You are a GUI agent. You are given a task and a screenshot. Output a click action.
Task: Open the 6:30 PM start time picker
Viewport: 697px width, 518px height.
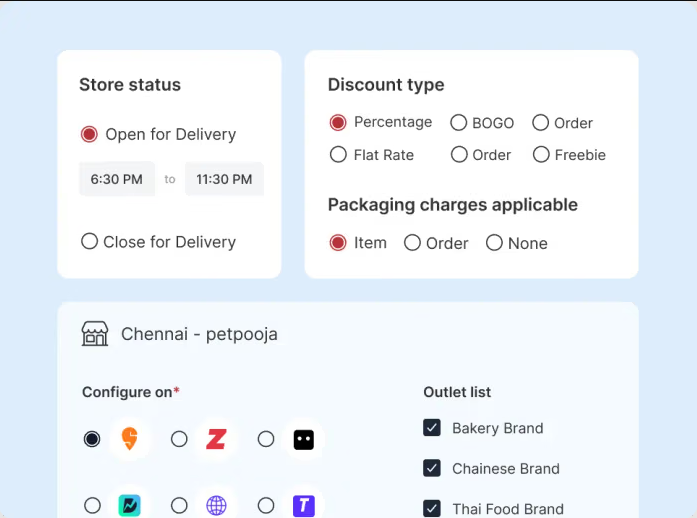pos(117,179)
